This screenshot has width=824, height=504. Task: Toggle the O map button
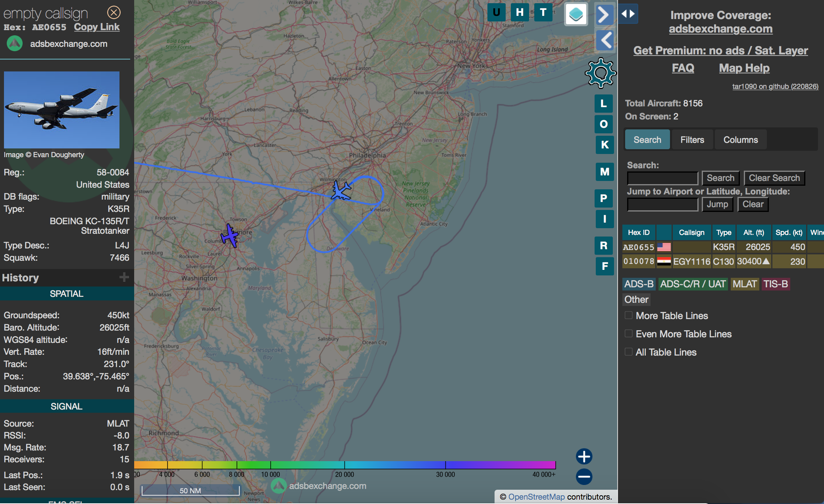pos(604,124)
